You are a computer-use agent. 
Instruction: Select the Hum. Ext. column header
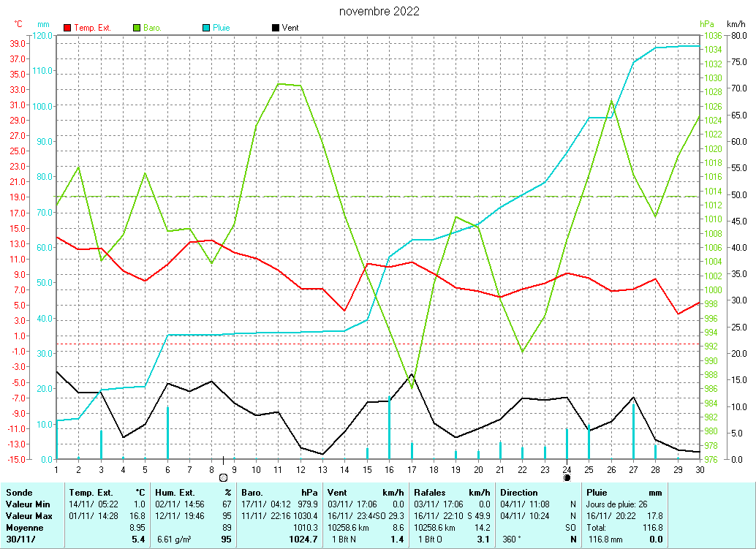[x=178, y=493]
